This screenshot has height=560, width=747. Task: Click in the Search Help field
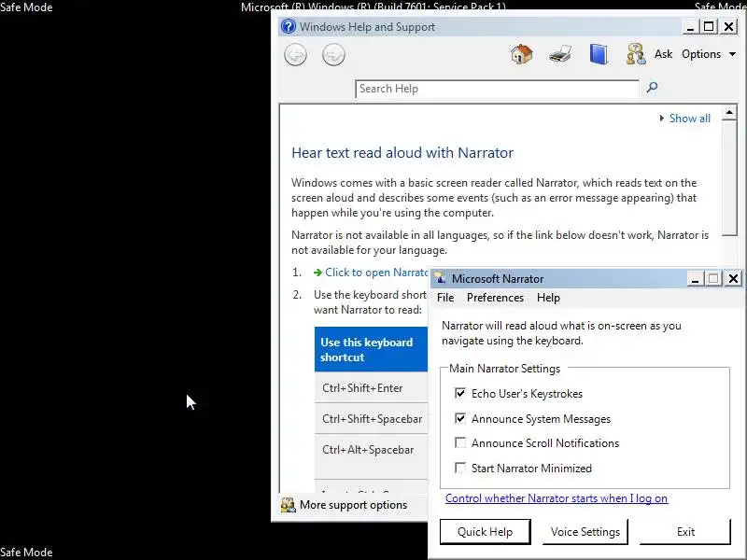(x=497, y=89)
